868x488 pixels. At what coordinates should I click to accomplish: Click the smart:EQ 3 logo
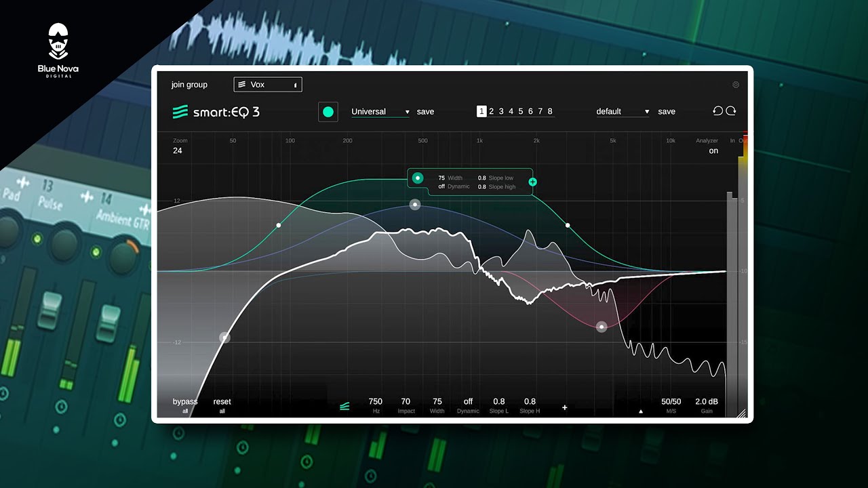[216, 112]
